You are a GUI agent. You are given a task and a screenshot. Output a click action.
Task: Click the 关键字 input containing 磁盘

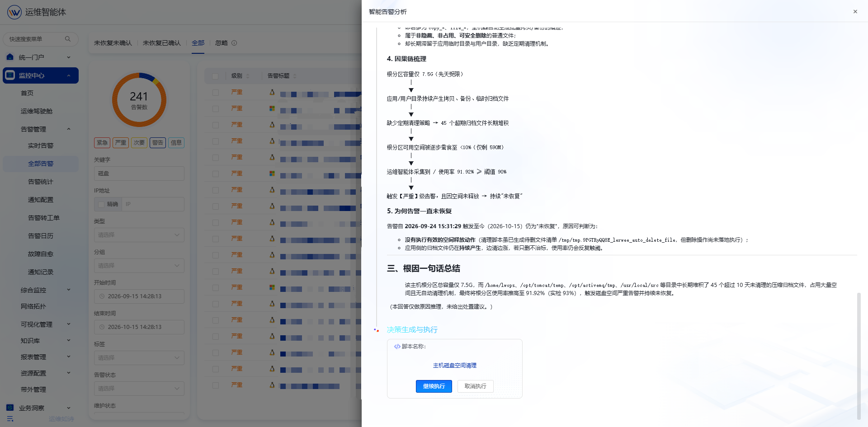[139, 174]
